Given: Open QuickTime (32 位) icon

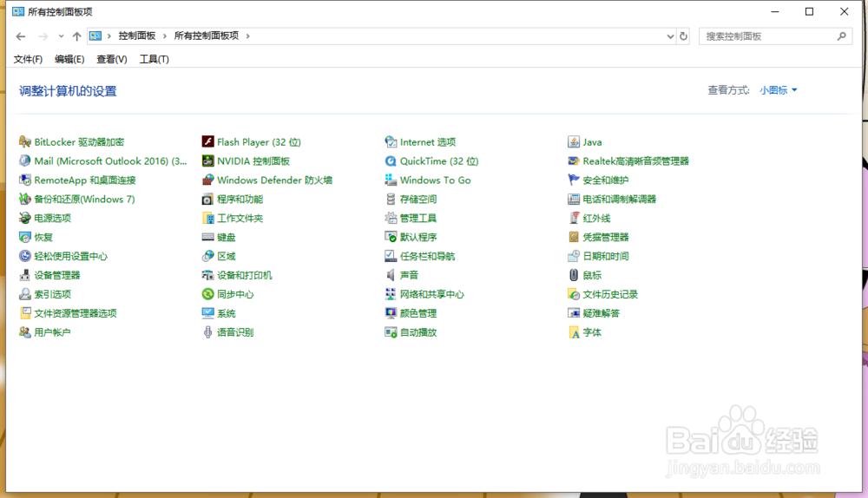Looking at the screenshot, I should (391, 161).
